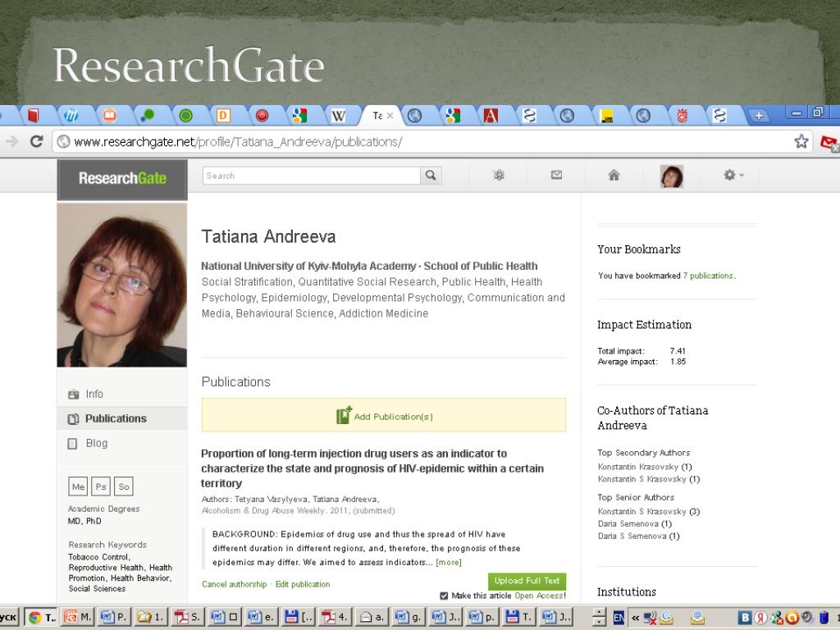Image resolution: width=840 pixels, height=630 pixels.
Task: Click the Yandex tray icon
Action: pyautogui.click(x=760, y=618)
